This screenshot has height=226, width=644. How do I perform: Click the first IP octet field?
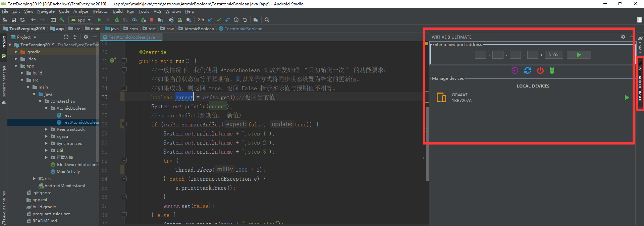click(480, 55)
